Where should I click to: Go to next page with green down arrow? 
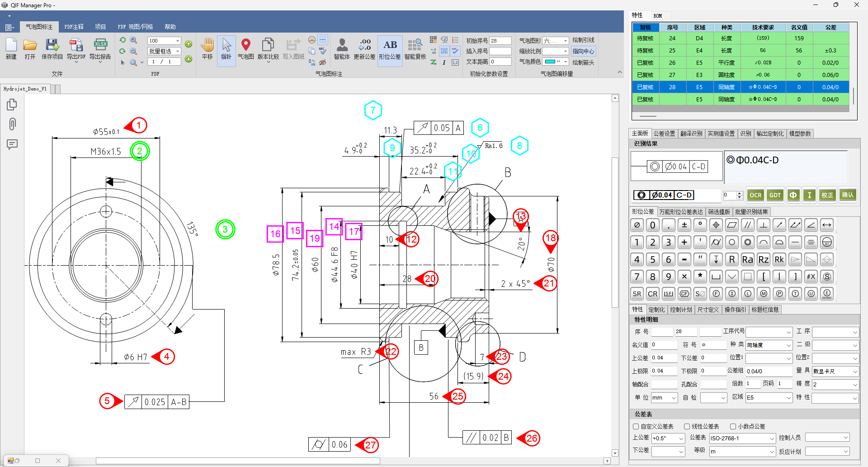pos(189,59)
